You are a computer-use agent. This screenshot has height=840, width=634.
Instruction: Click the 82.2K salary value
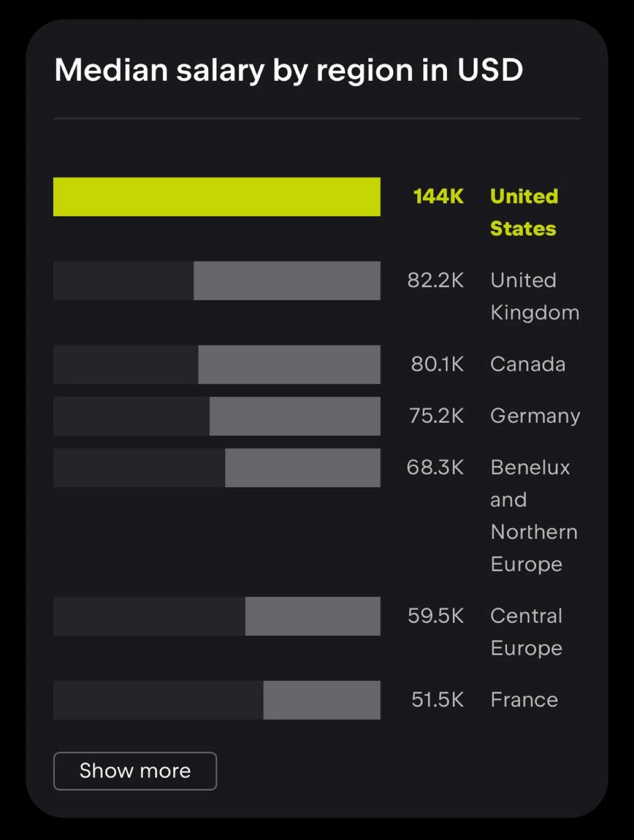(436, 281)
